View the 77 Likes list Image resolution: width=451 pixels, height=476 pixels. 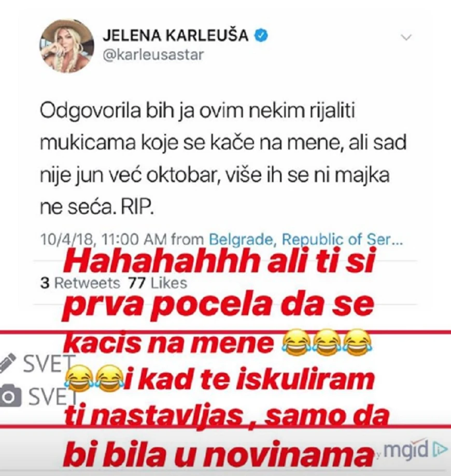(x=158, y=283)
